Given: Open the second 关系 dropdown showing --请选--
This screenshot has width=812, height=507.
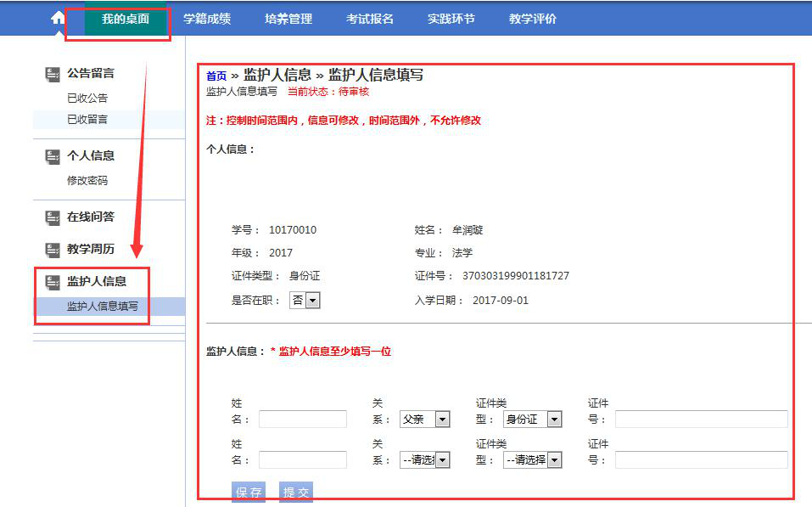Looking at the screenshot, I should pos(424,459).
